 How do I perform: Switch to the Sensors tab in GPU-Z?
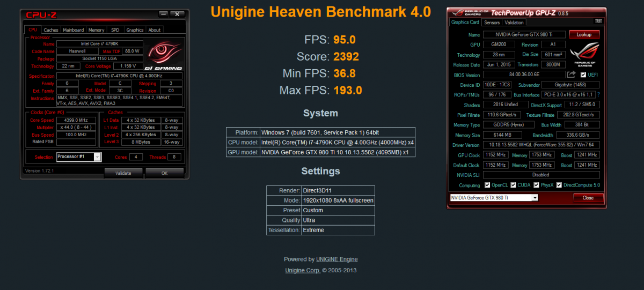pyautogui.click(x=492, y=23)
